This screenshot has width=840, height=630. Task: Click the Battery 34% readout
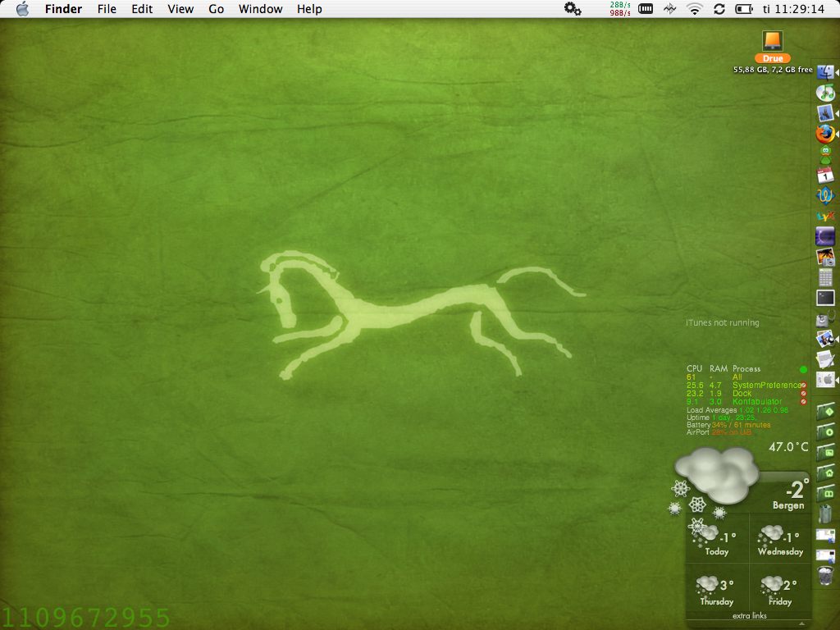tap(728, 425)
